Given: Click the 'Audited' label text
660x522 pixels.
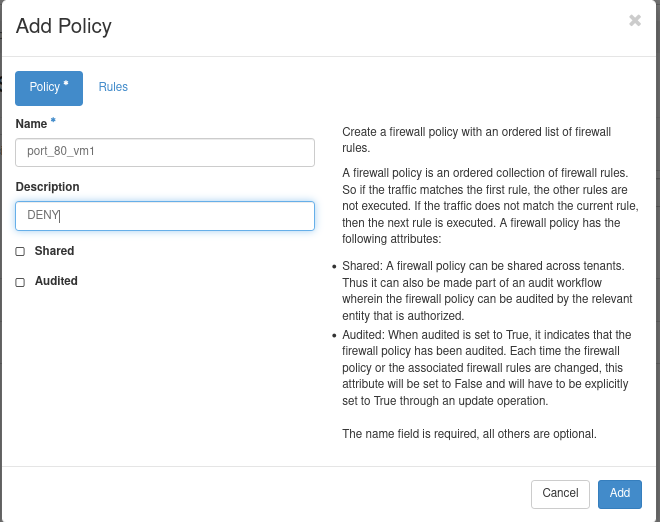Looking at the screenshot, I should point(56,281).
